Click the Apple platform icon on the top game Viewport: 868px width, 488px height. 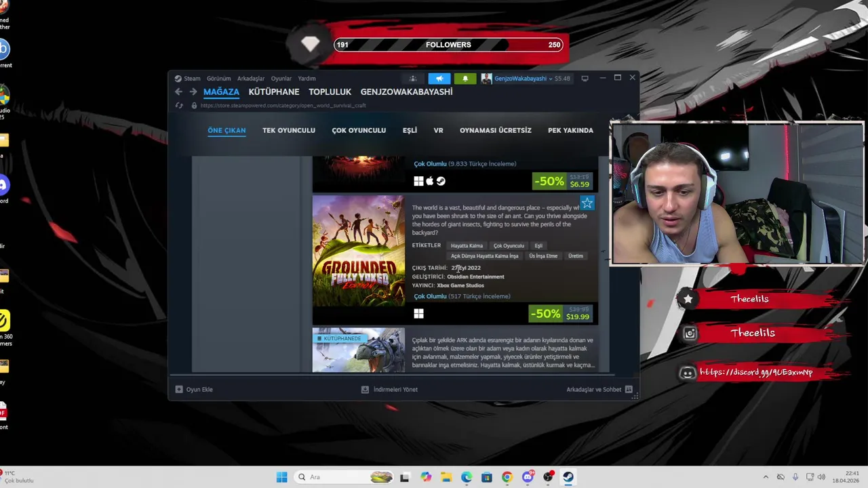coord(430,181)
